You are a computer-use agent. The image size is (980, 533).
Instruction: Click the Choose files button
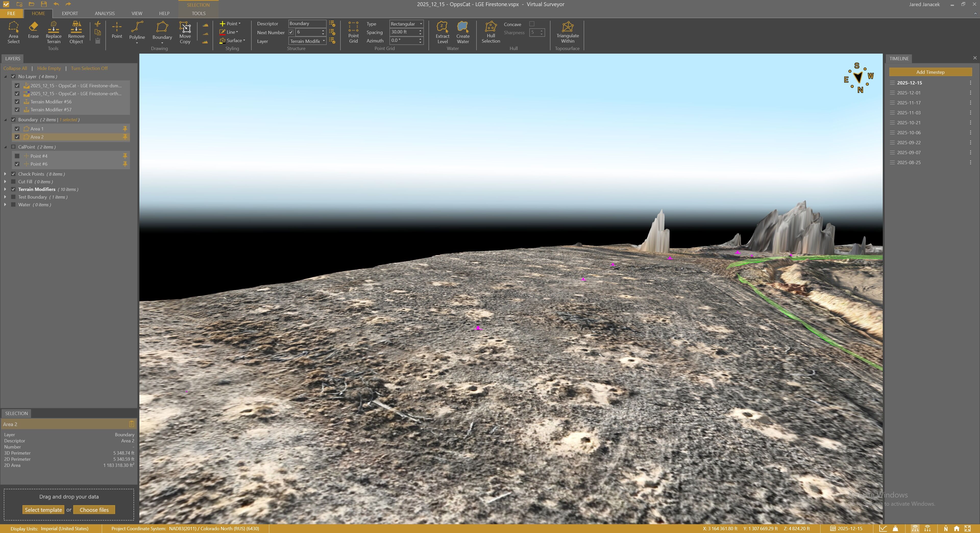pyautogui.click(x=94, y=510)
